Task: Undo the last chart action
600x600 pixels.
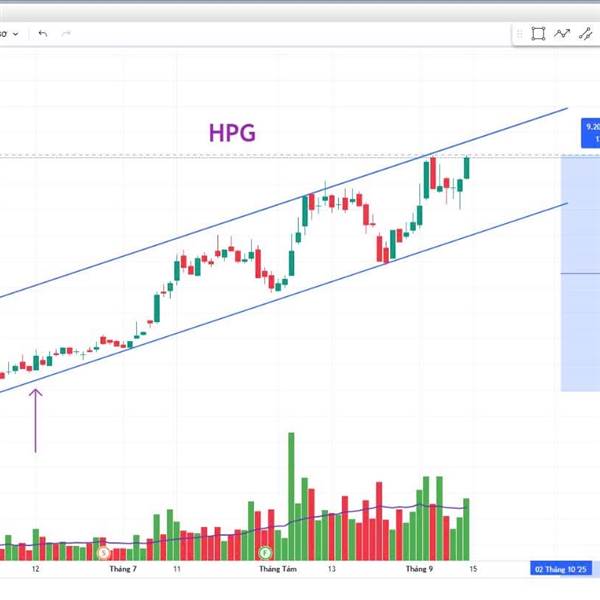Action: tap(43, 34)
